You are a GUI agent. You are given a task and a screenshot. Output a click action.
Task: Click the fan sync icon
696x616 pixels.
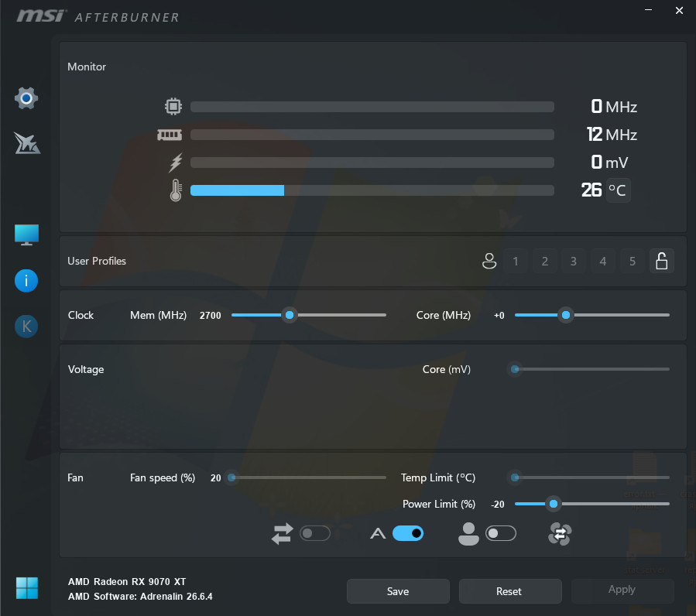click(x=559, y=533)
